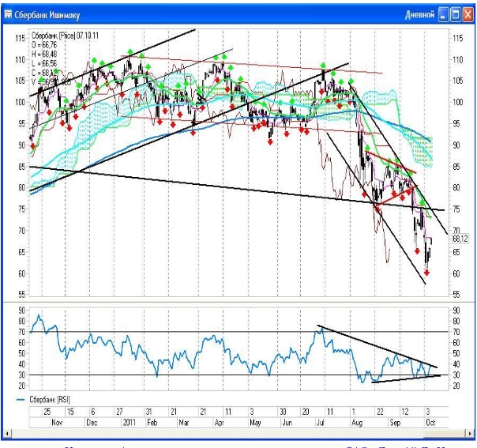Click the O = 66,76 open value

click(x=44, y=45)
